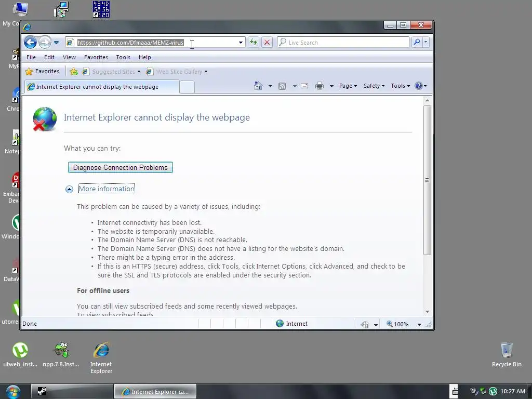Click the Web Slice Gallery icon

[150, 72]
